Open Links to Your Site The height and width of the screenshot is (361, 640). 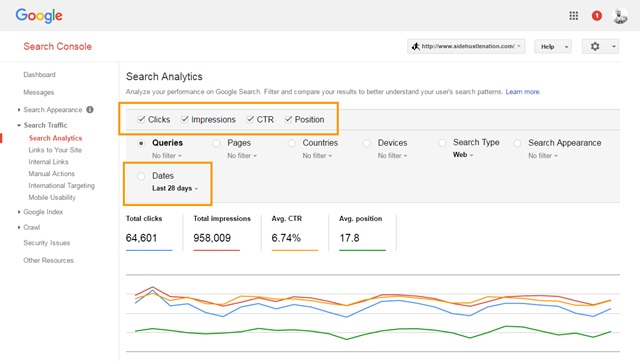tap(55, 150)
